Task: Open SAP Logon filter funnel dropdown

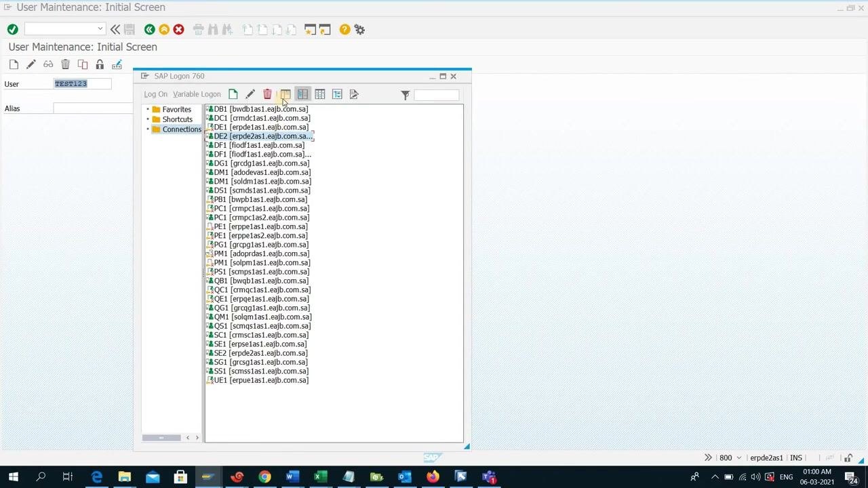Action: [406, 95]
